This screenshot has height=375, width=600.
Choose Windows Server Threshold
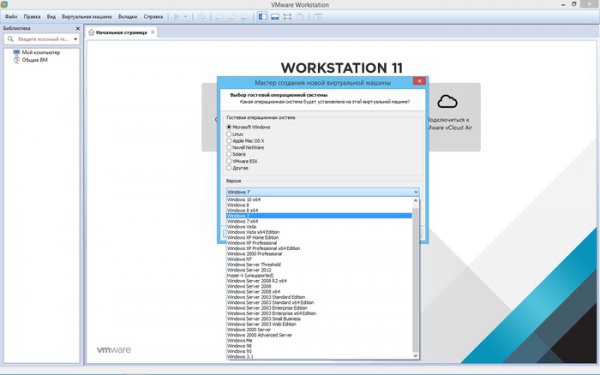tap(320, 264)
